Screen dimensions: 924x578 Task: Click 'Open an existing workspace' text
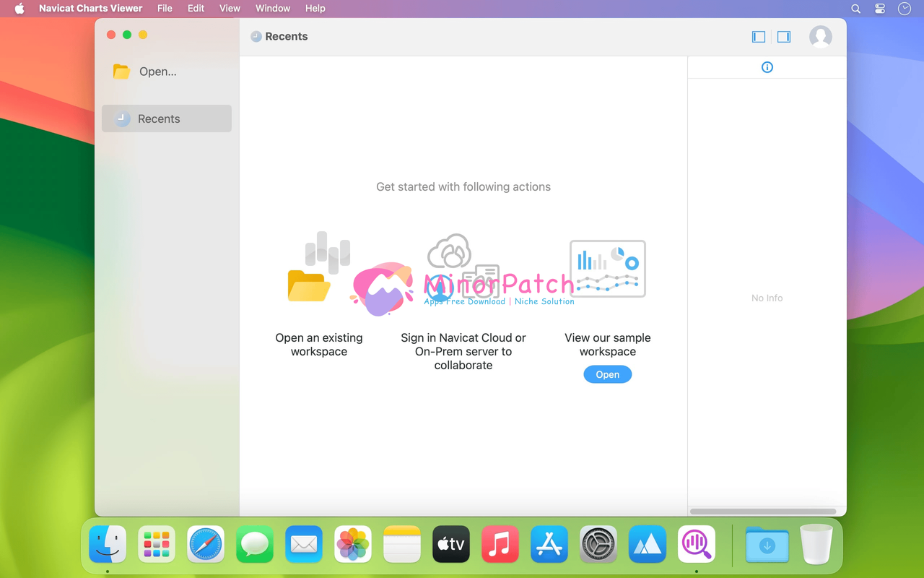tap(319, 345)
